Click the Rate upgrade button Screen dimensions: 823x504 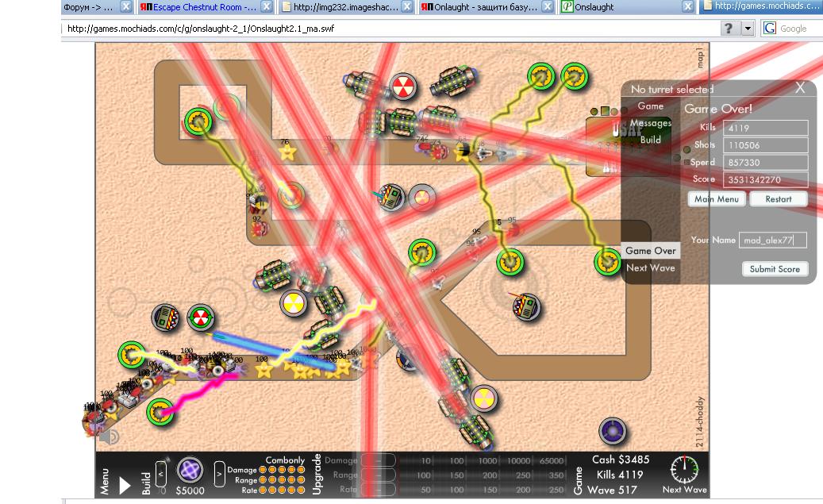coord(378,489)
